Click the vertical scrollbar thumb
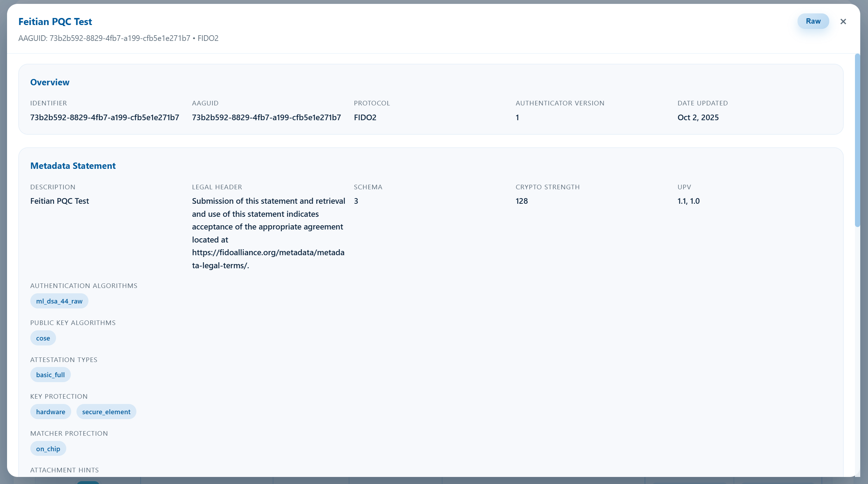Image resolution: width=868 pixels, height=484 pixels. pos(857,141)
